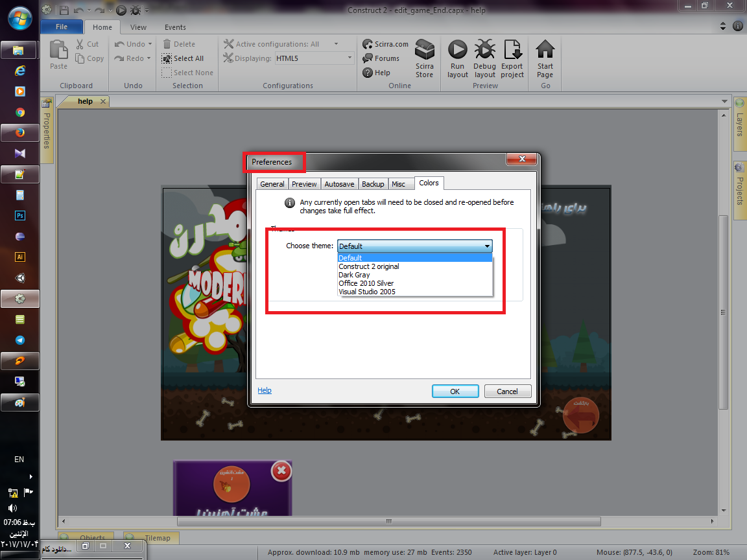Click the Paste icon in Clipboard group
The image size is (747, 560).
(x=58, y=49)
